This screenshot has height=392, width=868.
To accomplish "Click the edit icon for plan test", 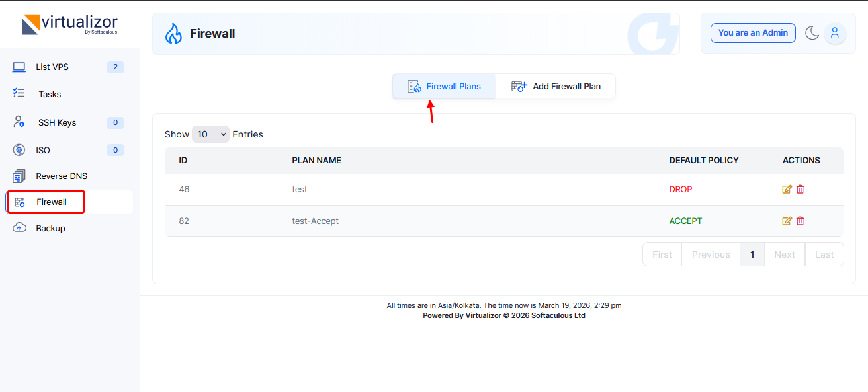I will pyautogui.click(x=787, y=190).
